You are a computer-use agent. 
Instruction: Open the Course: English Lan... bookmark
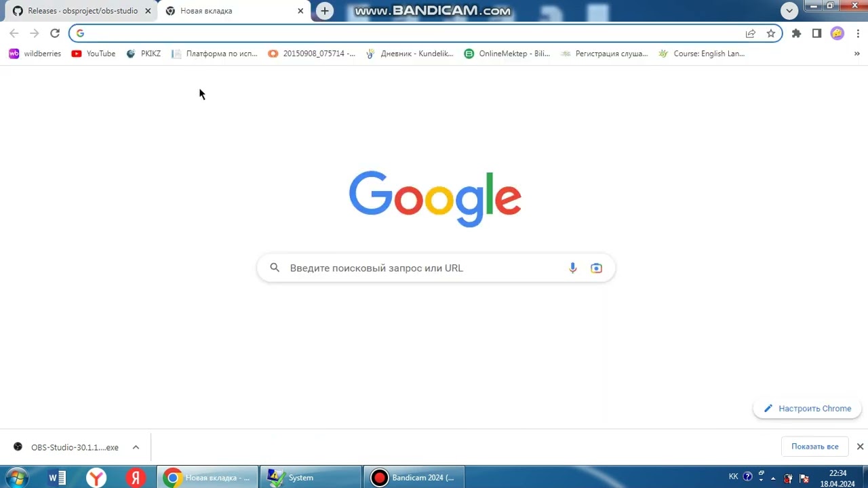[x=701, y=54]
